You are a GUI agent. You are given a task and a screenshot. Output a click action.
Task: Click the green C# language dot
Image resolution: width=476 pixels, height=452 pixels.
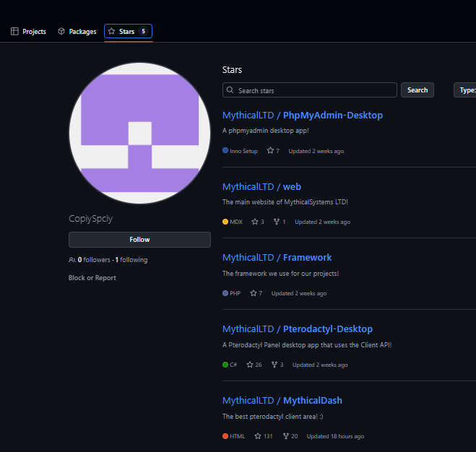[225, 365]
